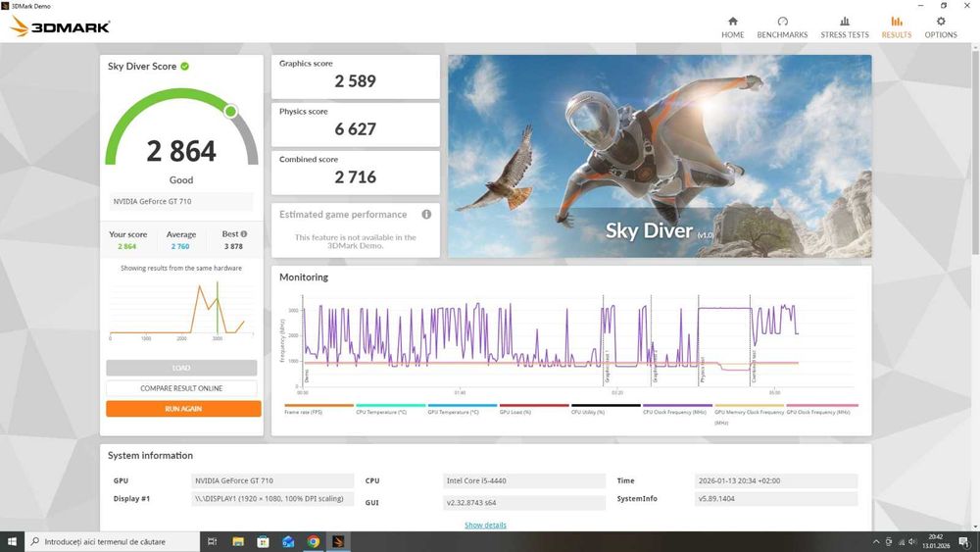Click Estimated game performance info icon
This screenshot has width=980, height=552.
(x=426, y=215)
